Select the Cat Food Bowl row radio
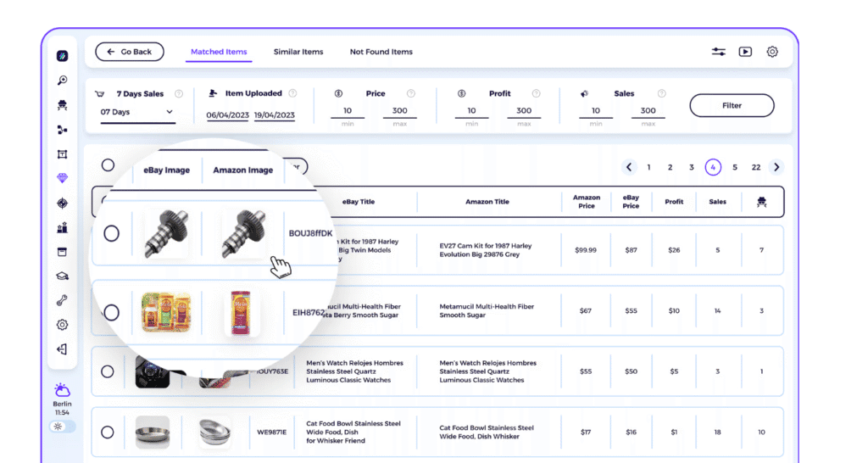 coord(108,432)
